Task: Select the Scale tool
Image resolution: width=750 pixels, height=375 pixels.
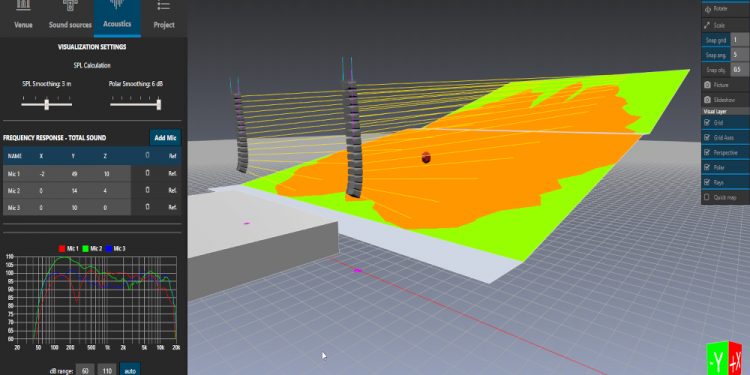Action: (x=726, y=25)
